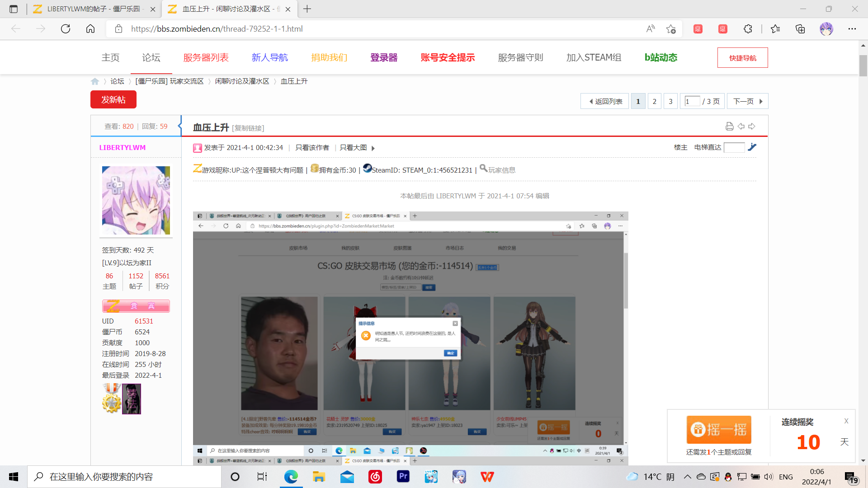
Task: Click the 只看该作者 link
Action: 312,148
